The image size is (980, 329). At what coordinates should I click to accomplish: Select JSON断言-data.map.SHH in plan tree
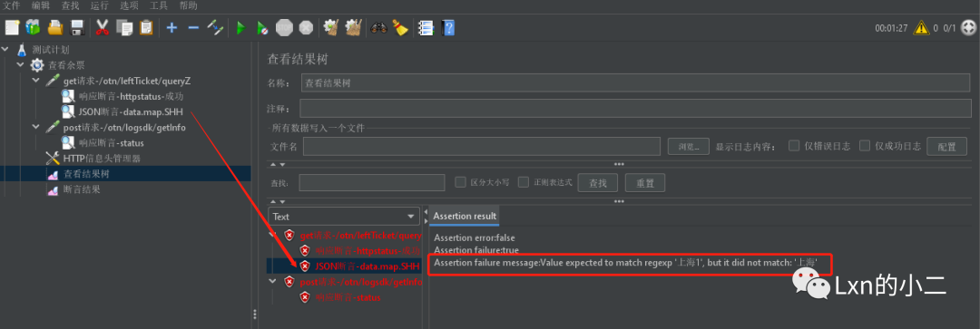click(123, 111)
